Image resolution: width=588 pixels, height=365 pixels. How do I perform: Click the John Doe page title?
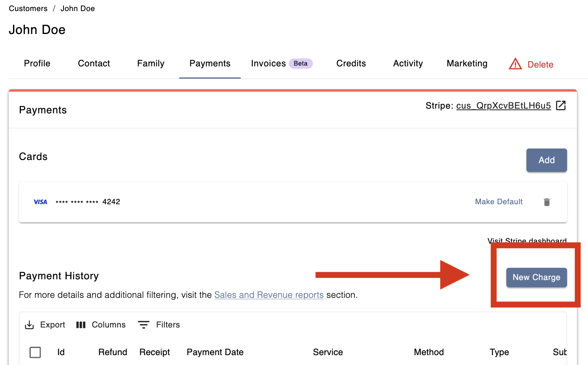coord(37,30)
